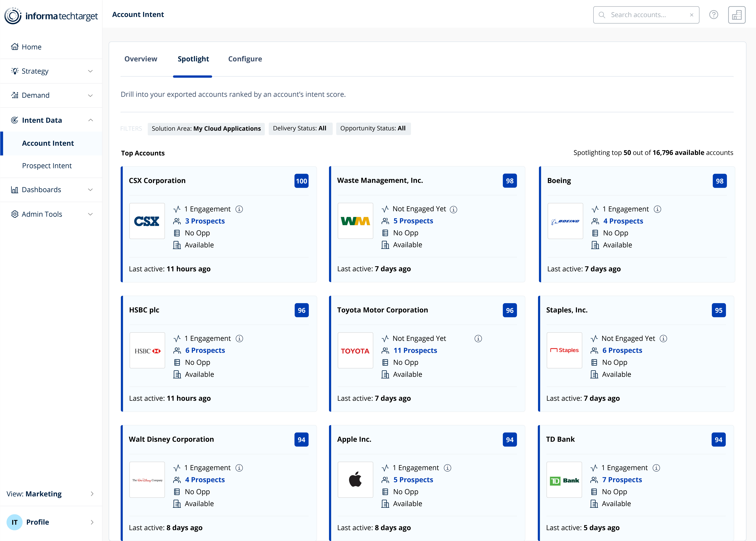Click the Informa TechTarget logo
Screen dimensions: 756x541
[51, 16]
